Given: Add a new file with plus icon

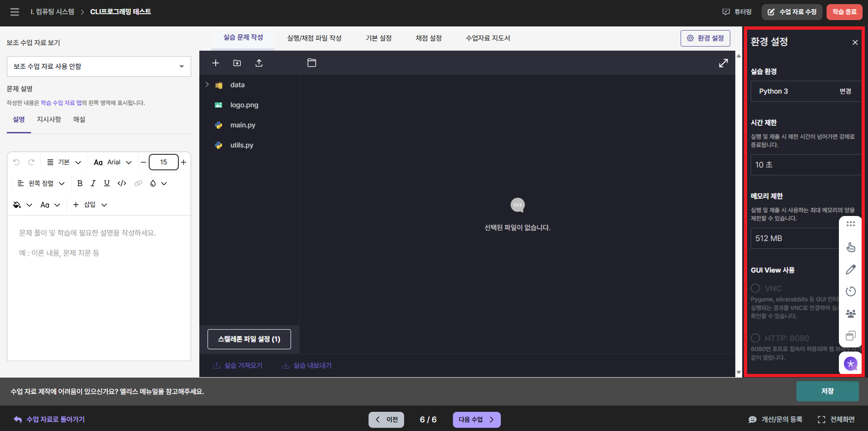Looking at the screenshot, I should coord(216,63).
